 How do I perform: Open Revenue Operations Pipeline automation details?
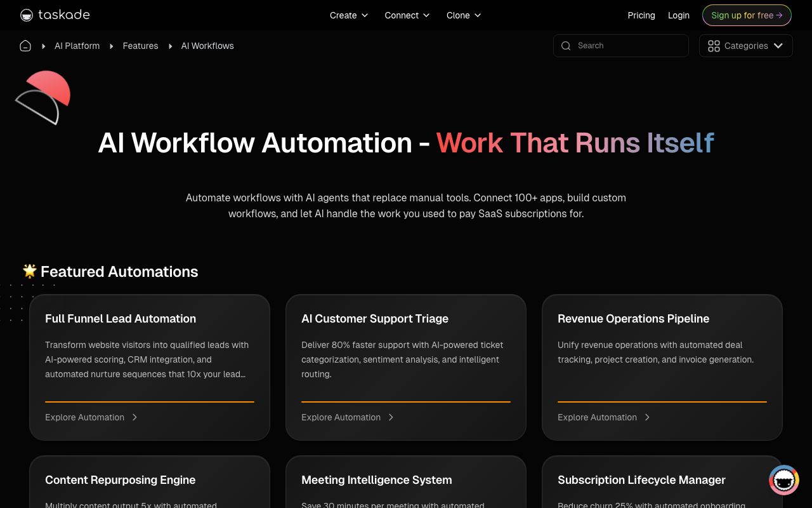coord(597,417)
